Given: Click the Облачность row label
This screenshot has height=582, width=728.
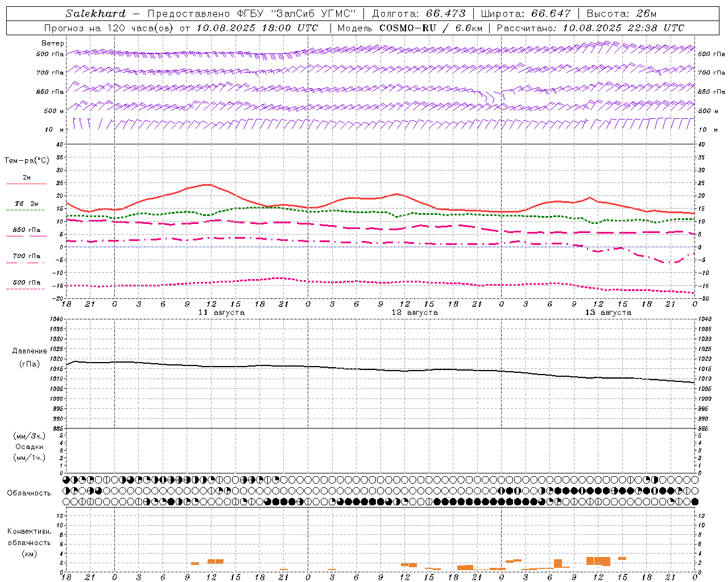Looking at the screenshot, I should [x=29, y=493].
